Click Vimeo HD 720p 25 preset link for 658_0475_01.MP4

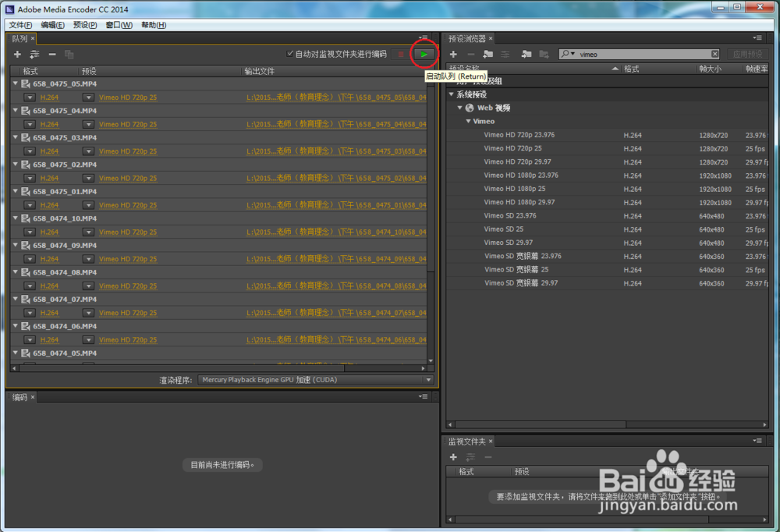[x=128, y=205]
